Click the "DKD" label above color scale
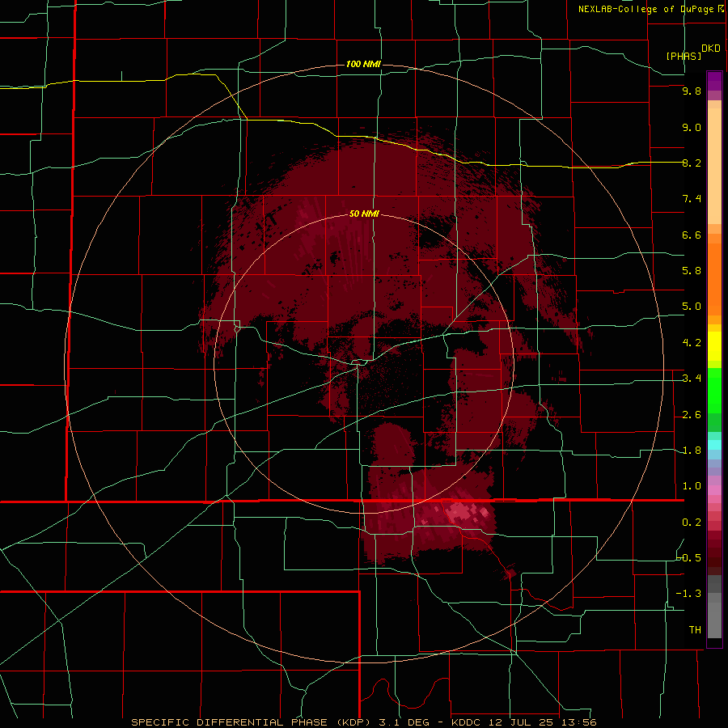Screen dimensions: 728x728 click(x=711, y=49)
